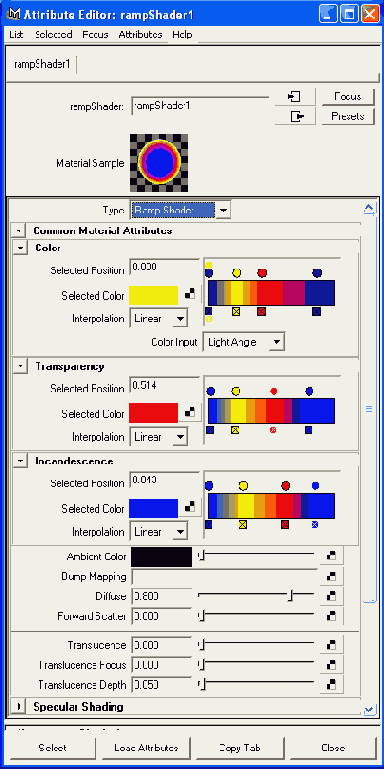
Task: Delete red entry via Incandescence ramp box
Action: (285, 525)
